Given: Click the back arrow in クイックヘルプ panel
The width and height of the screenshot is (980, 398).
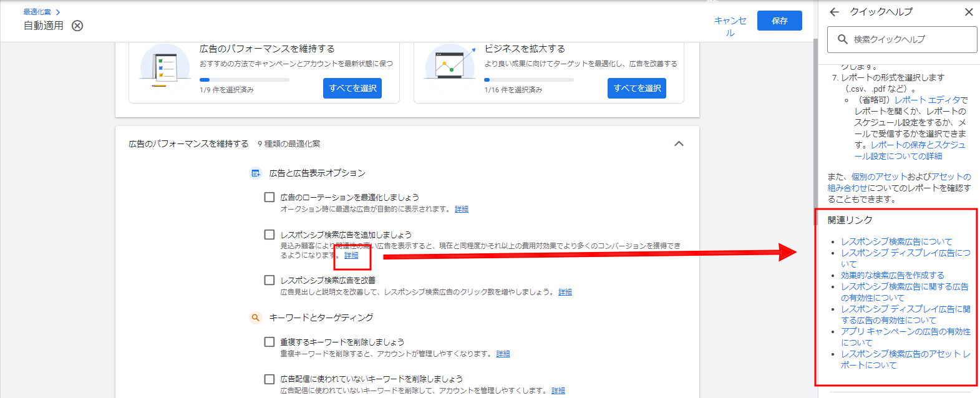Looking at the screenshot, I should point(835,12).
